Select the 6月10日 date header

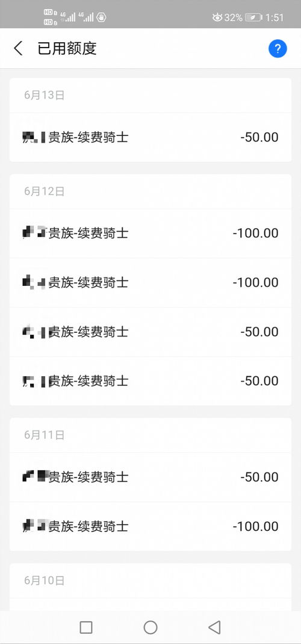[x=45, y=581]
